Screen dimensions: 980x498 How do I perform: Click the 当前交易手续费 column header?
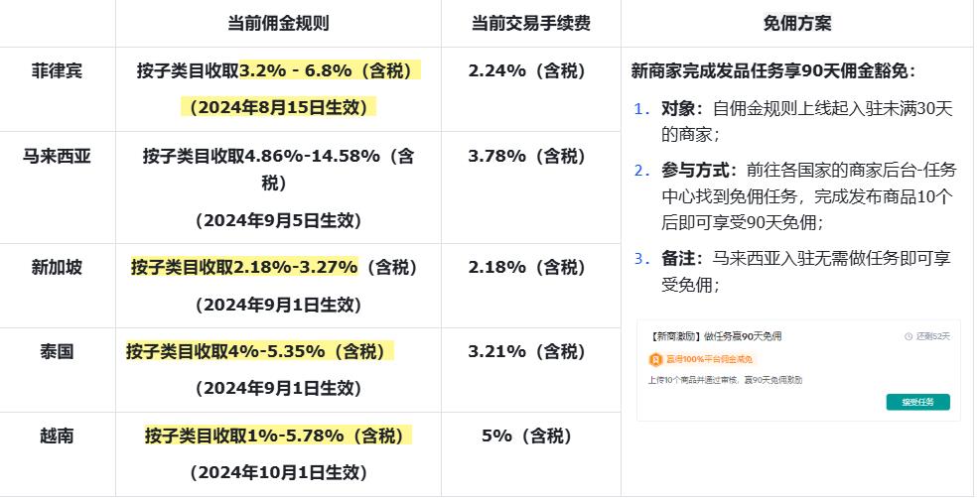coord(531,23)
